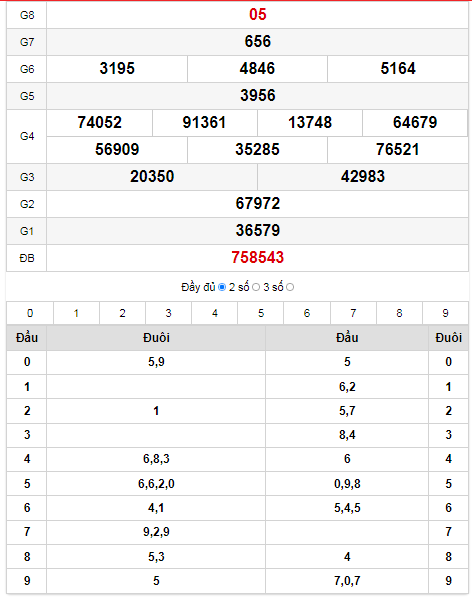Click the G1 prize number 36579
Image resolution: width=472 pixels, height=597 pixels.
pos(258,231)
